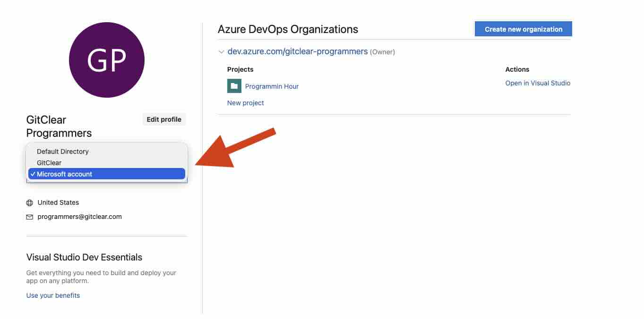Screen dimensions: 644x319
Task: Click the GitClear Programmers profile name
Action: (59, 126)
